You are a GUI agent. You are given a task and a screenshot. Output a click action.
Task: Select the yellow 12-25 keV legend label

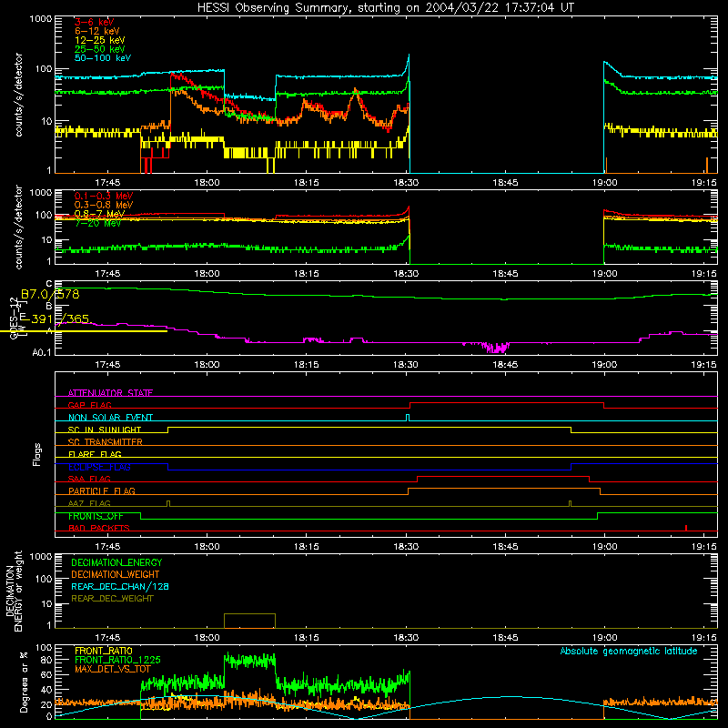[100, 40]
